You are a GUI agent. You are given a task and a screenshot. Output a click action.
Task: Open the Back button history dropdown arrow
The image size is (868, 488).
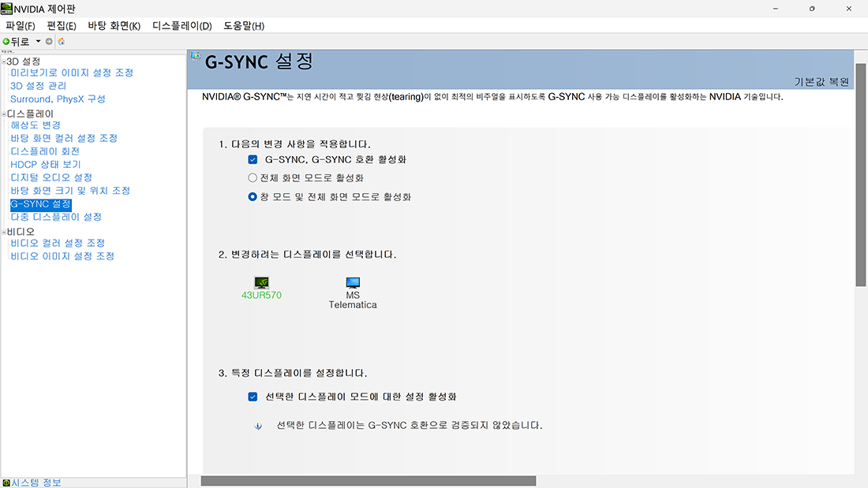coord(38,42)
